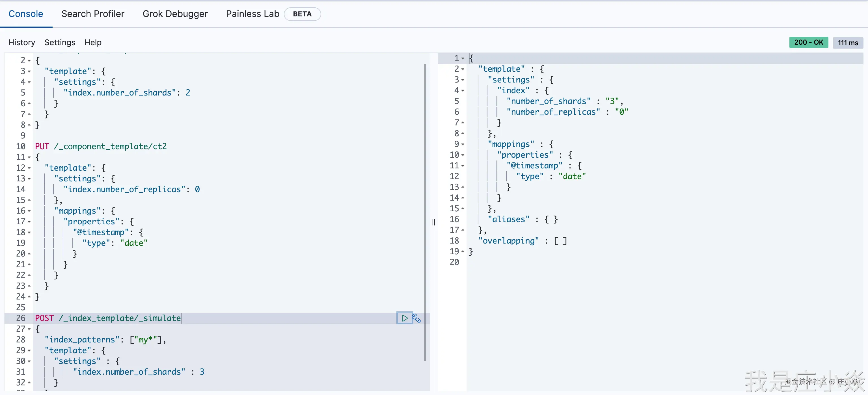Open the Grok Debugger tab
This screenshot has width=868, height=395.
tap(175, 14)
